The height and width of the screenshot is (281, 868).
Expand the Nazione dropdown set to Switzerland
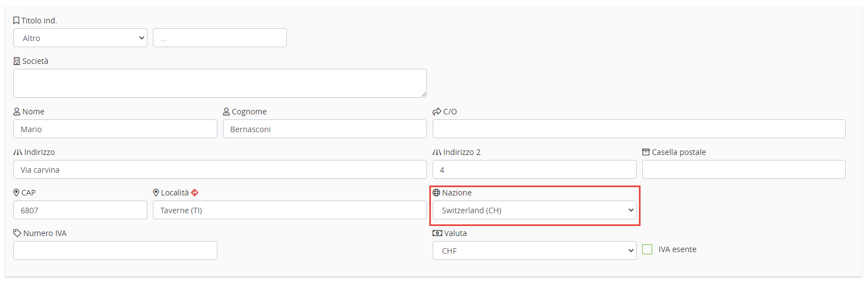534,210
